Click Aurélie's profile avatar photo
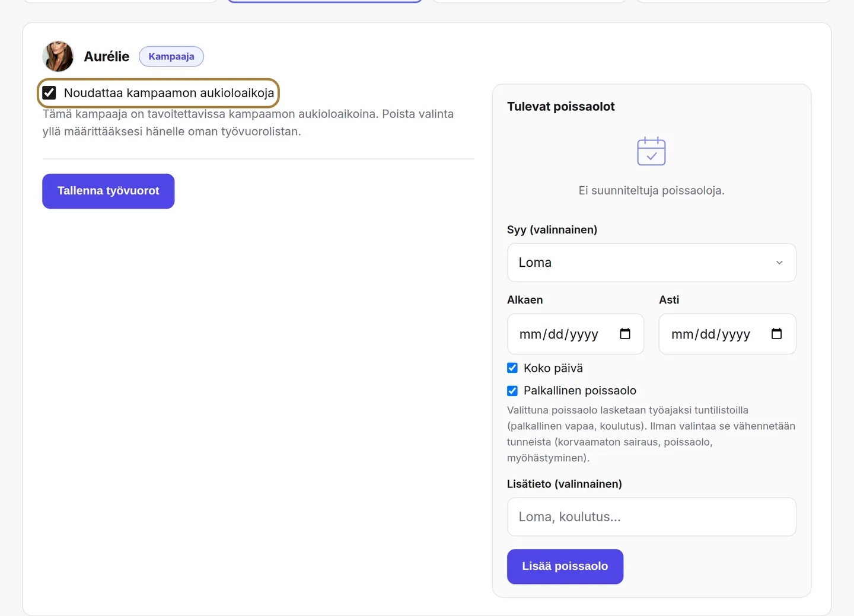Viewport: 854px width, 616px height. 58,56
